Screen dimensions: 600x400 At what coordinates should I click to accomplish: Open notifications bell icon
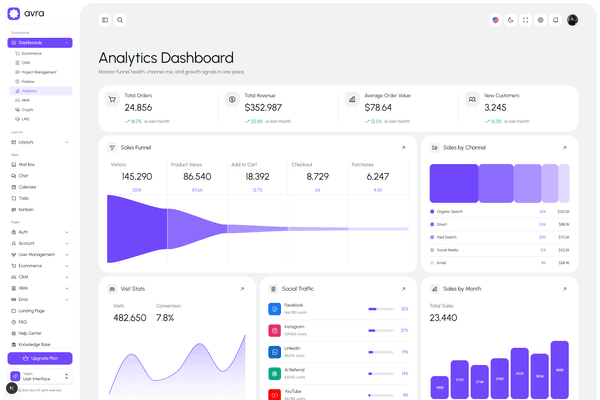coord(556,20)
